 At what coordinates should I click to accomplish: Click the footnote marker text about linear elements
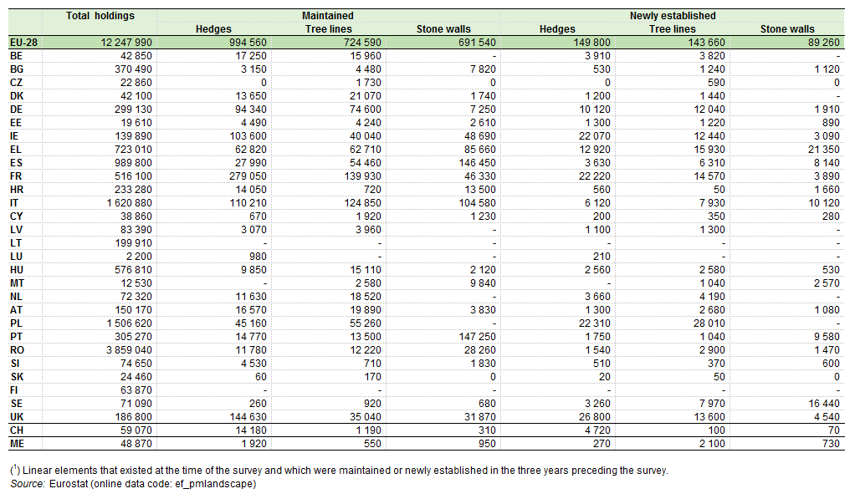pos(339,471)
